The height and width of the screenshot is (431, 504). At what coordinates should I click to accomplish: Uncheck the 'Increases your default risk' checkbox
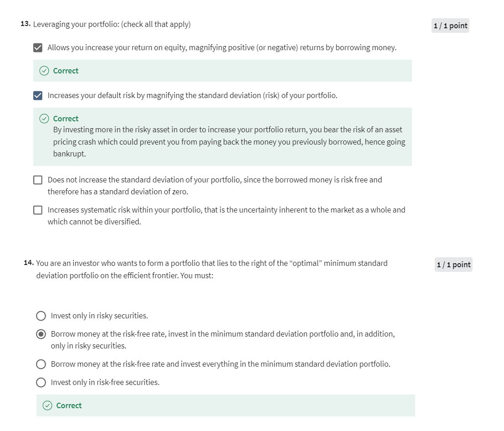click(38, 95)
